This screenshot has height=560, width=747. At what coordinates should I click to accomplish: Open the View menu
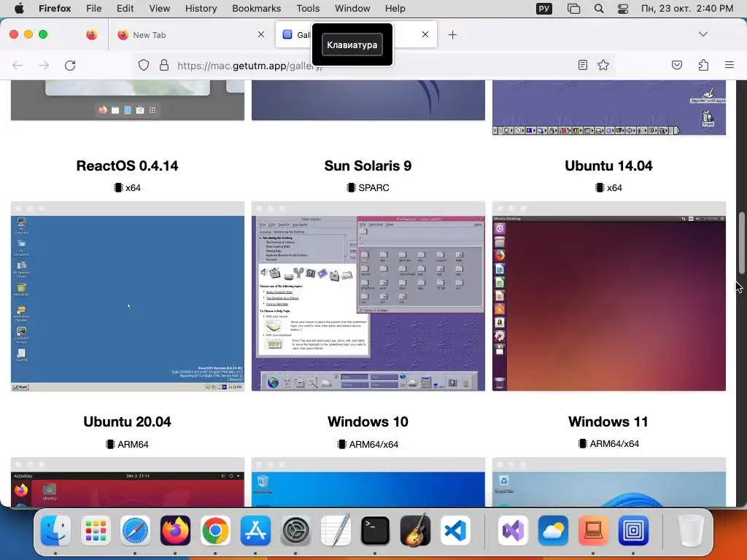[160, 8]
